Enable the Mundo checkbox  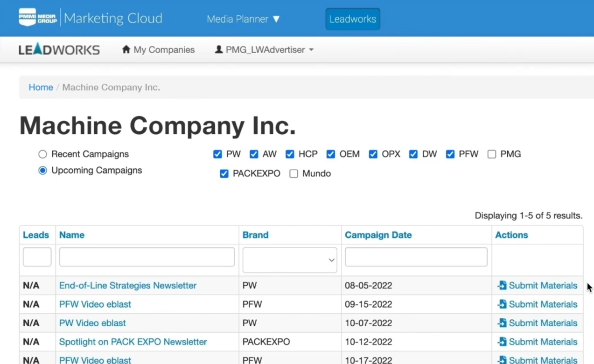294,173
